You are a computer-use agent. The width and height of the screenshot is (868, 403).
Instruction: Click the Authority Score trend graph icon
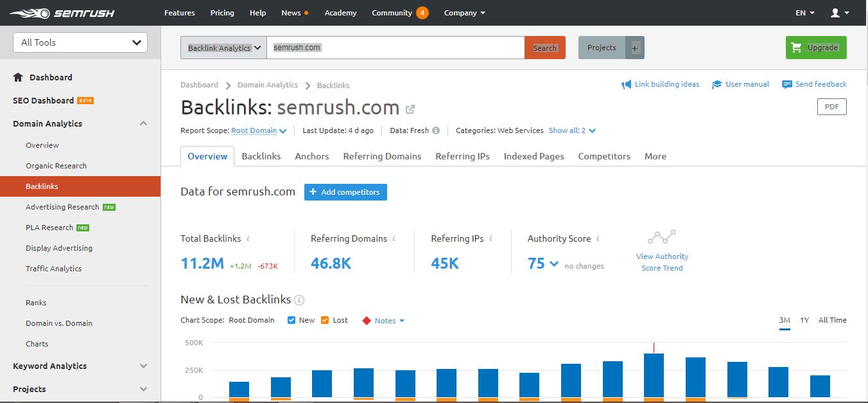tap(662, 237)
